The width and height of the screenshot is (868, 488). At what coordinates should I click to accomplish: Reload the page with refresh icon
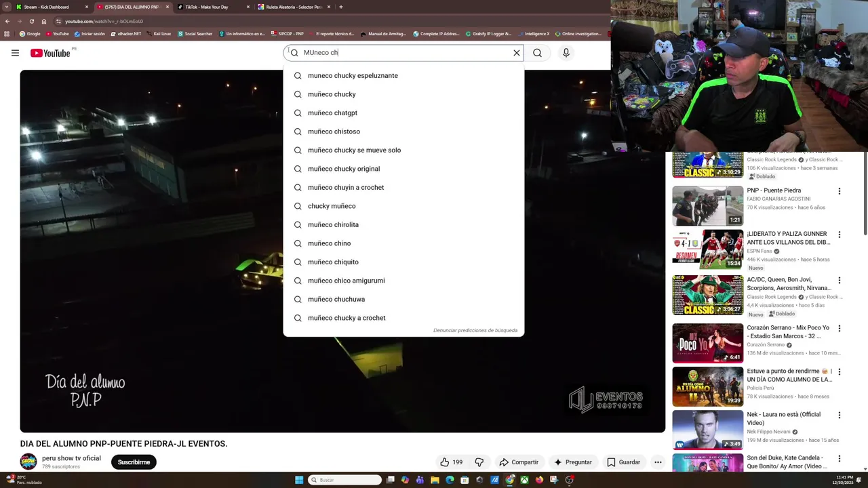(x=31, y=21)
